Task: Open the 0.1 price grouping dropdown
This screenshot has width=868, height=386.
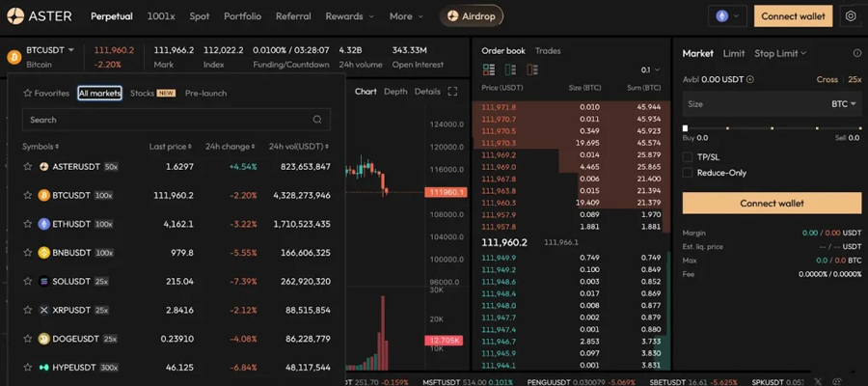Action: pyautogui.click(x=650, y=69)
